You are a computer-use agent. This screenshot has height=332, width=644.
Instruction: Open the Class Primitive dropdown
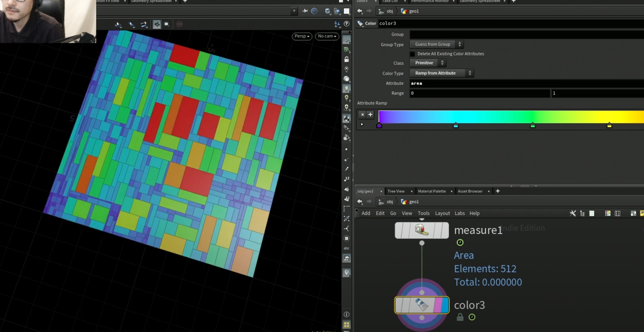click(428, 63)
